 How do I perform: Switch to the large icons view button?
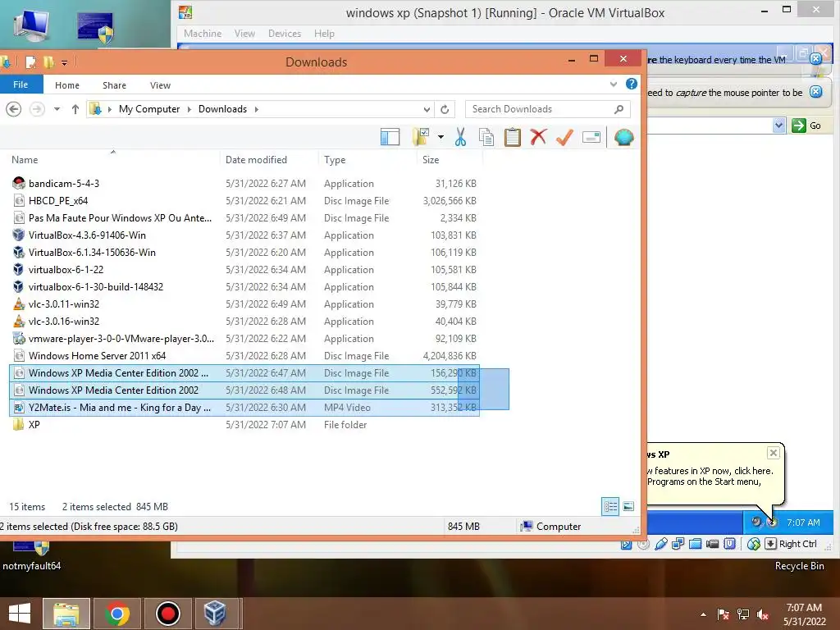pos(628,506)
